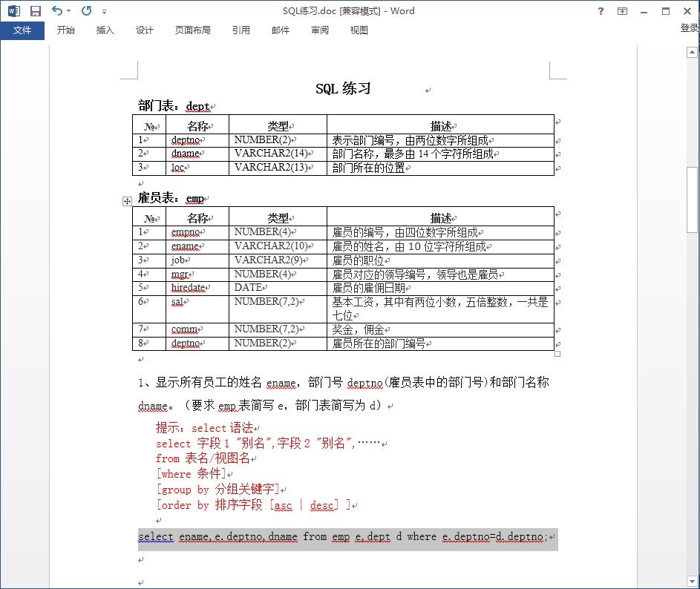The image size is (700, 589).
Task: Click the vertical scrollbar thumb
Action: (x=692, y=200)
